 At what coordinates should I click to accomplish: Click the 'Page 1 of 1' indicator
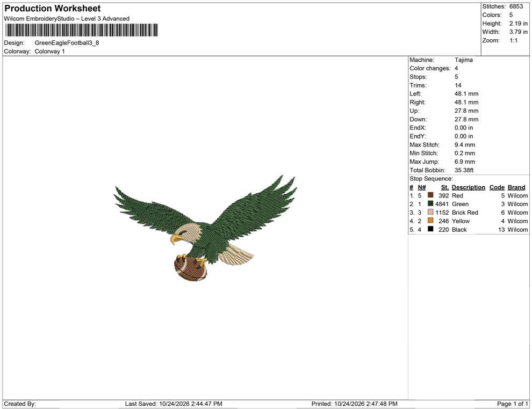512,404
